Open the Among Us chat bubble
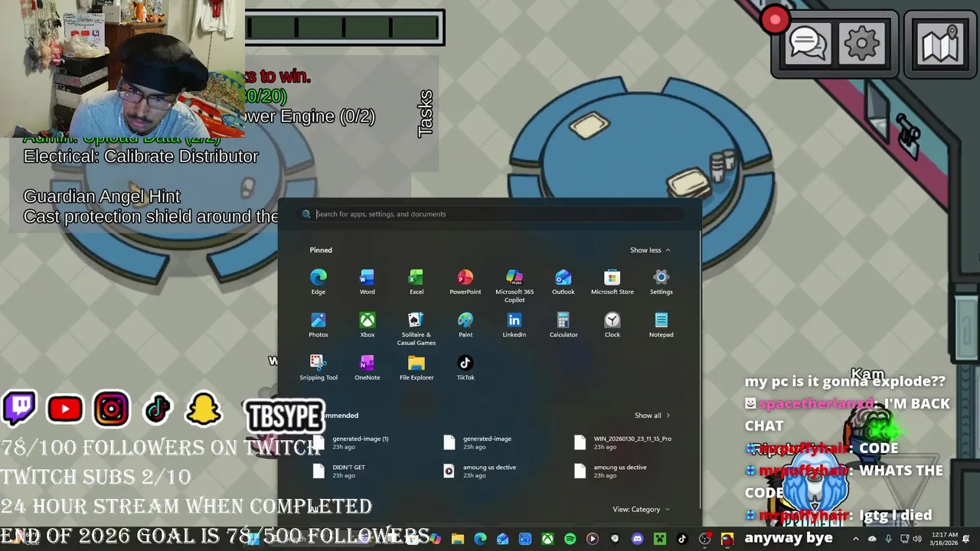 coord(808,44)
